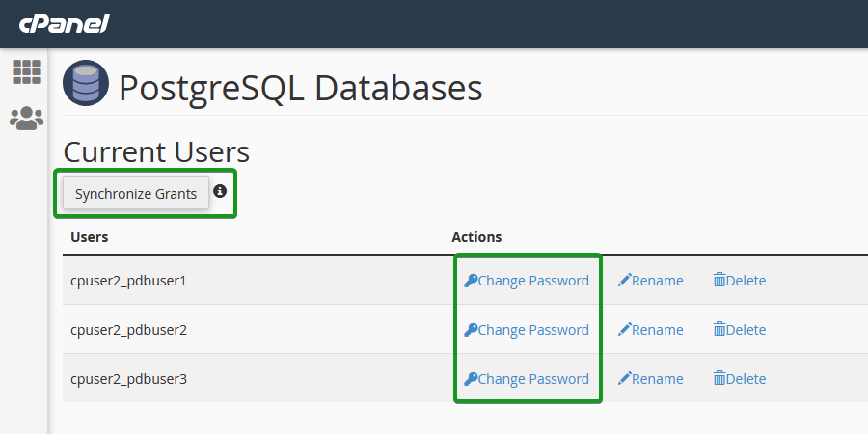Change password for cpuser2_pdbuser3
The image size is (868, 434).
[527, 379]
